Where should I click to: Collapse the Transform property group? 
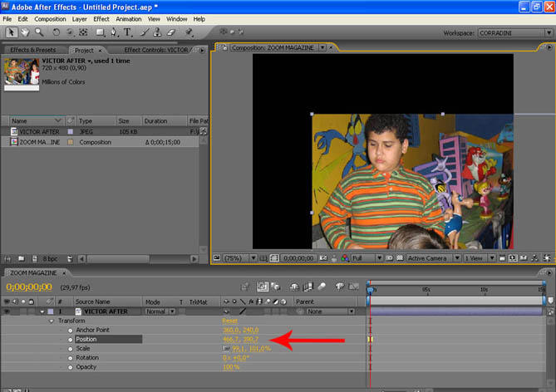[50, 321]
